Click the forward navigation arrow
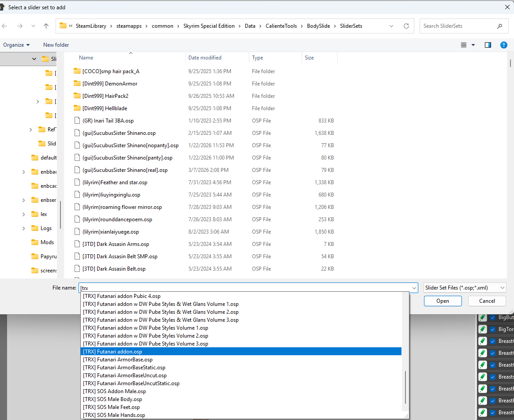The height and width of the screenshot is (420, 514). (20, 26)
